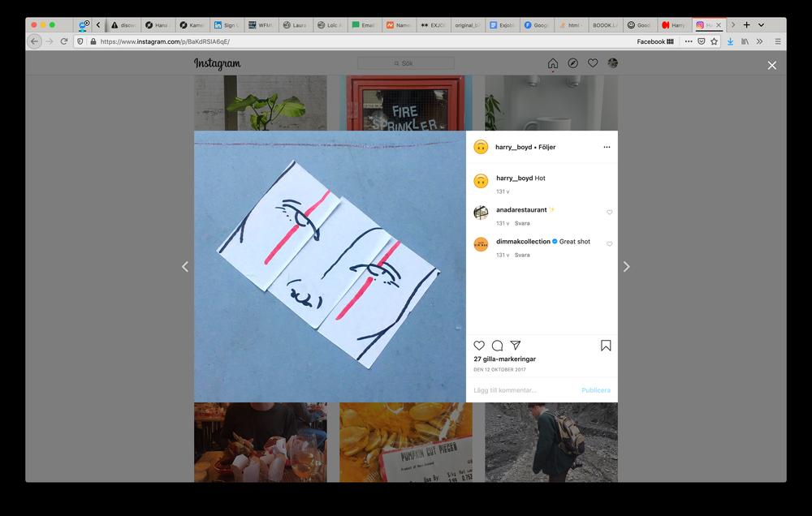
Task: Open the restaurant table photo thumbnail
Action: pos(261,442)
